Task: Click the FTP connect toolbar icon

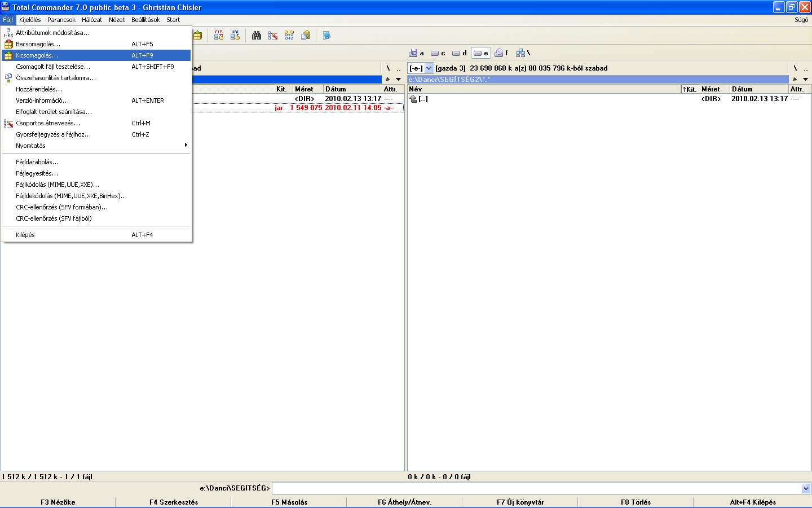Action: point(219,36)
